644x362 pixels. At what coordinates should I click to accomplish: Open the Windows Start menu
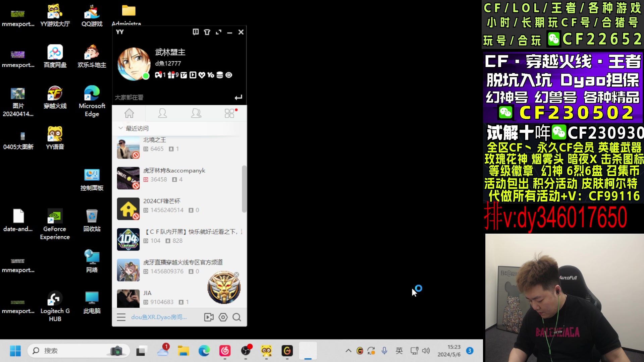tap(15, 351)
